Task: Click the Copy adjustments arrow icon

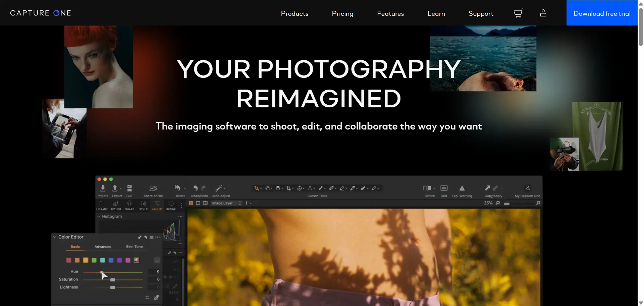Action: (x=487, y=188)
